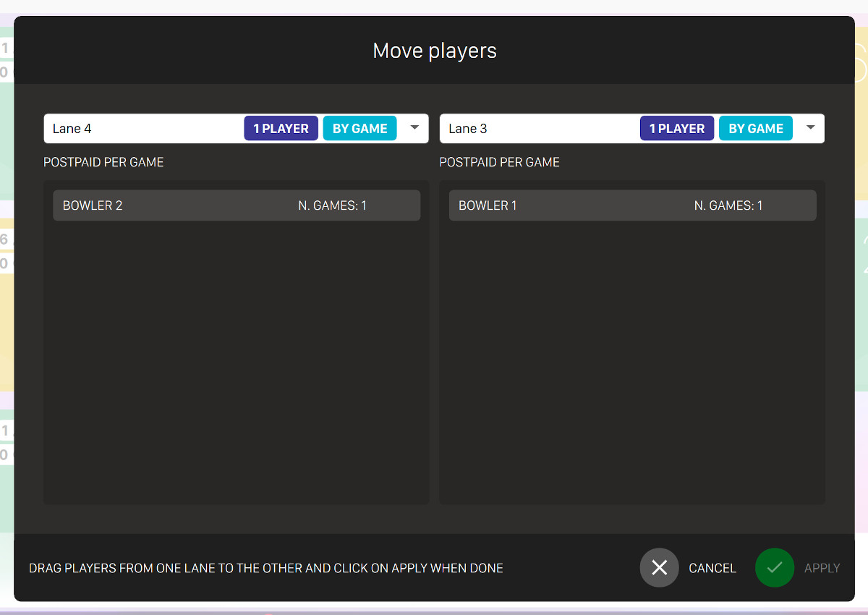Screen dimensions: 868x615
Task: Click the BY GAME badge on Lane 3
Action: pos(755,129)
